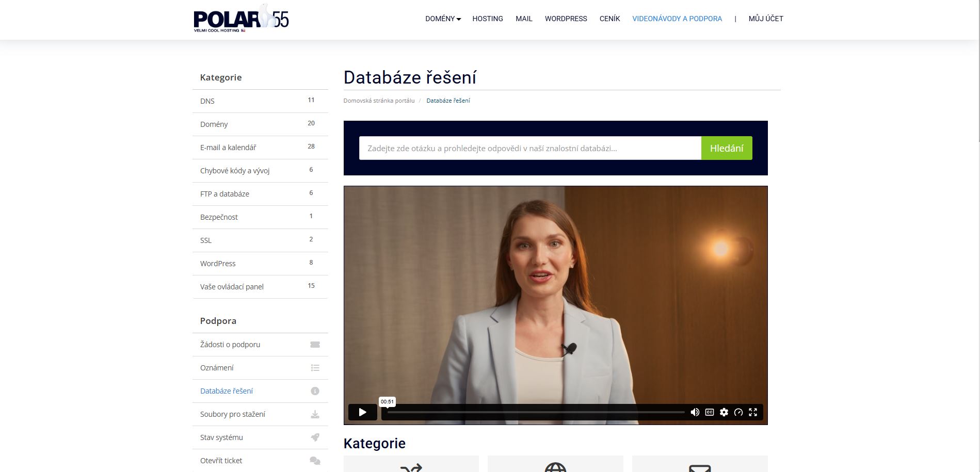
Task: Open MŮJ ÚČET menu item
Action: 766,19
